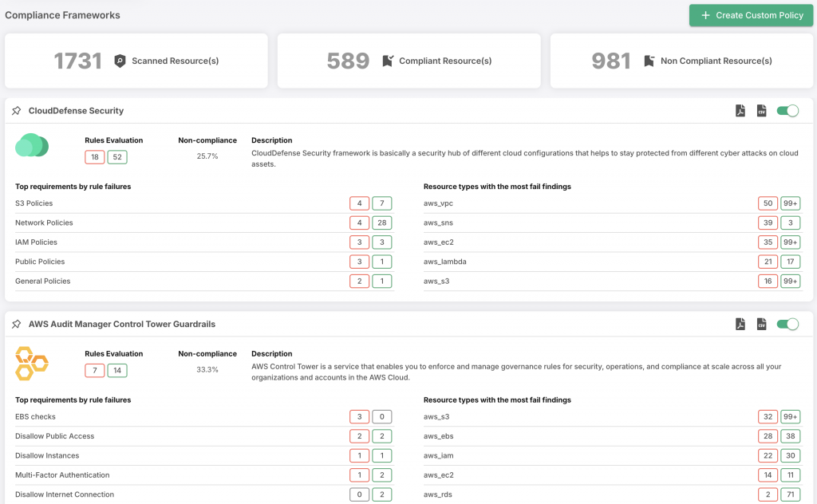Click Create Custom Policy button
This screenshot has height=504, width=817.
click(x=751, y=15)
